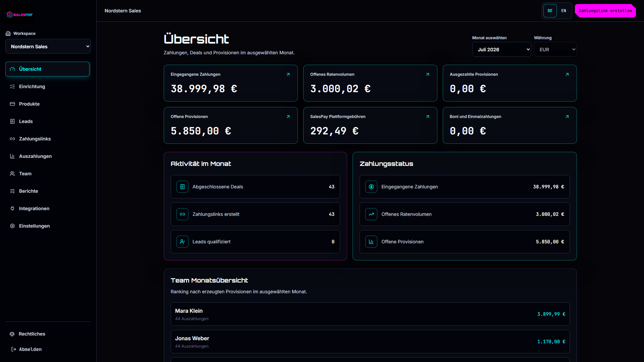Click the Workspace building icon
Image resolution: width=644 pixels, height=362 pixels.
(8, 34)
